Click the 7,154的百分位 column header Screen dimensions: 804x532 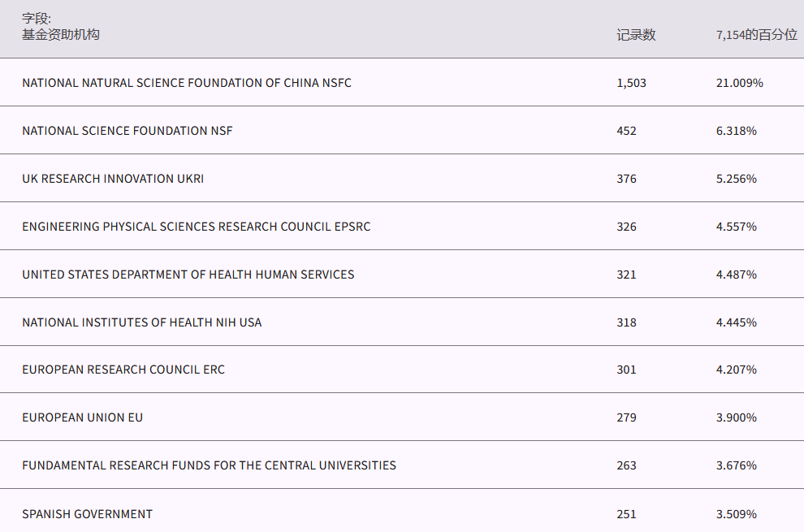[x=756, y=35]
